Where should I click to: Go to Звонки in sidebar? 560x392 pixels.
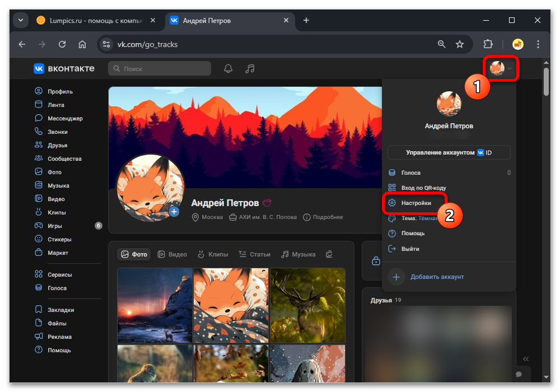coord(51,132)
